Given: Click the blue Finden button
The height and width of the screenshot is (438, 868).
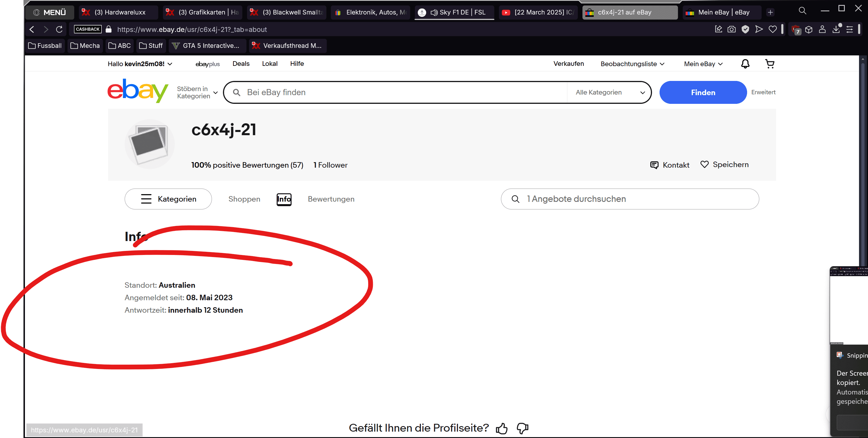Looking at the screenshot, I should click(703, 93).
